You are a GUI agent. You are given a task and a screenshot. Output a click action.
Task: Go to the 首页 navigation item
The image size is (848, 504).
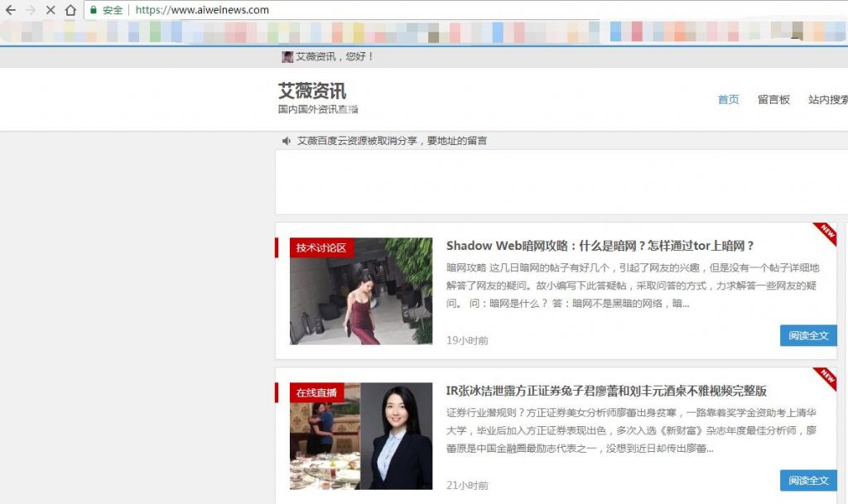[728, 99]
